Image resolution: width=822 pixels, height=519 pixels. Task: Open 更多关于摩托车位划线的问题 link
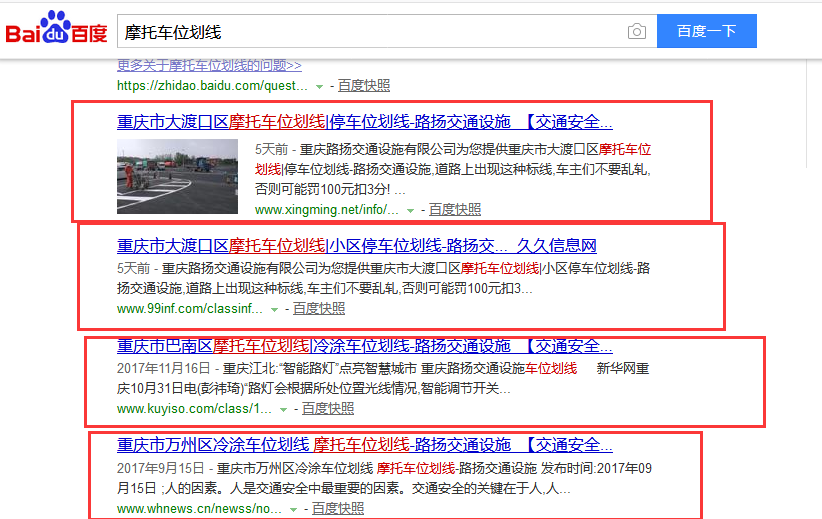coord(209,65)
